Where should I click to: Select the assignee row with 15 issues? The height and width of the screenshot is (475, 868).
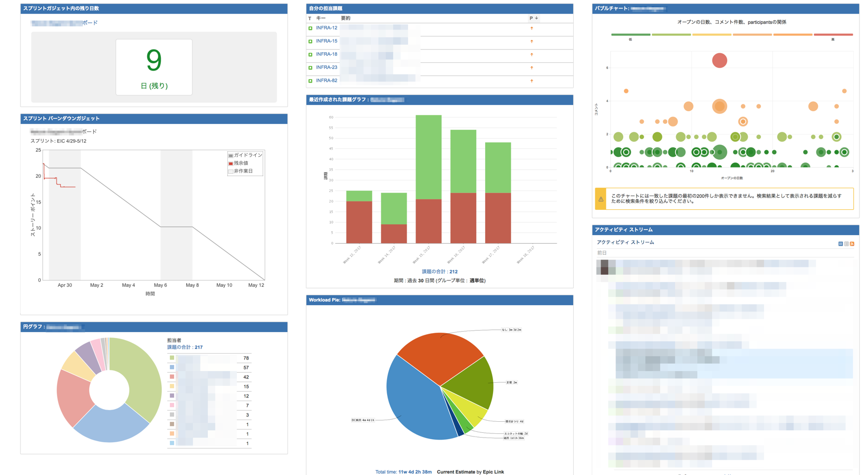(209, 386)
